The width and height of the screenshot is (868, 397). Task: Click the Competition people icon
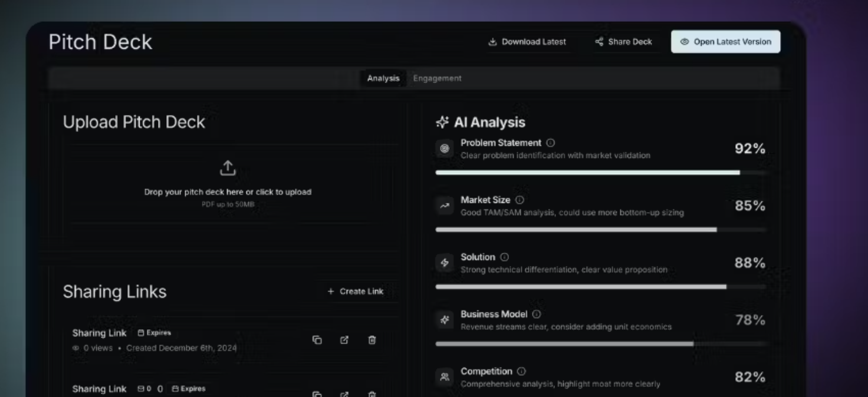[445, 378]
